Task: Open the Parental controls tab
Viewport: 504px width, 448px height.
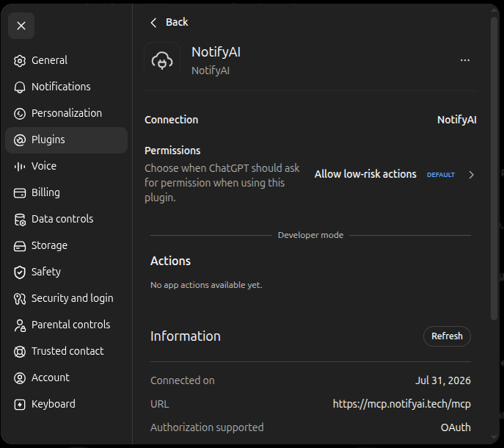Action: pyautogui.click(x=66, y=325)
